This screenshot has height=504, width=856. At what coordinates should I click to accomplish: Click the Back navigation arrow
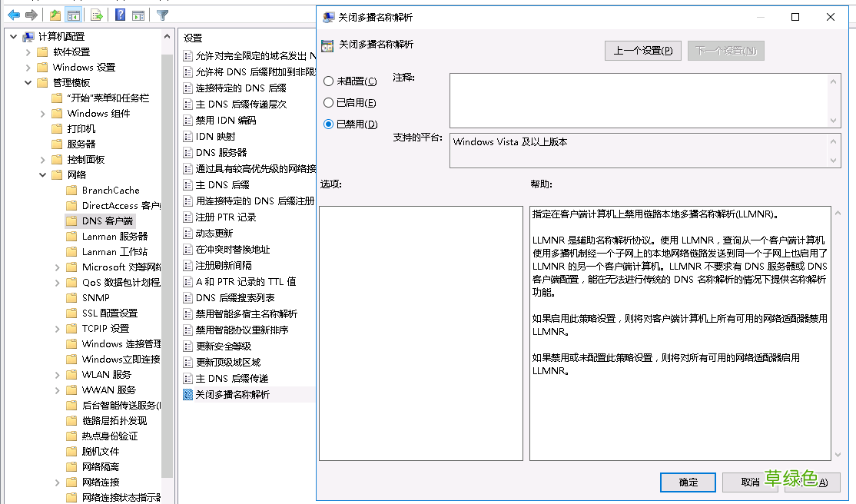point(14,15)
